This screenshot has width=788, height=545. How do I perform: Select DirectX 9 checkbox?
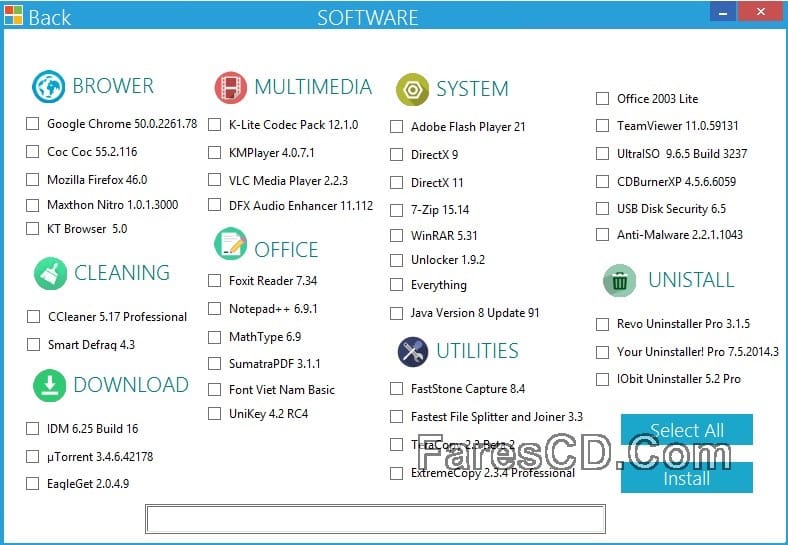[x=397, y=154]
